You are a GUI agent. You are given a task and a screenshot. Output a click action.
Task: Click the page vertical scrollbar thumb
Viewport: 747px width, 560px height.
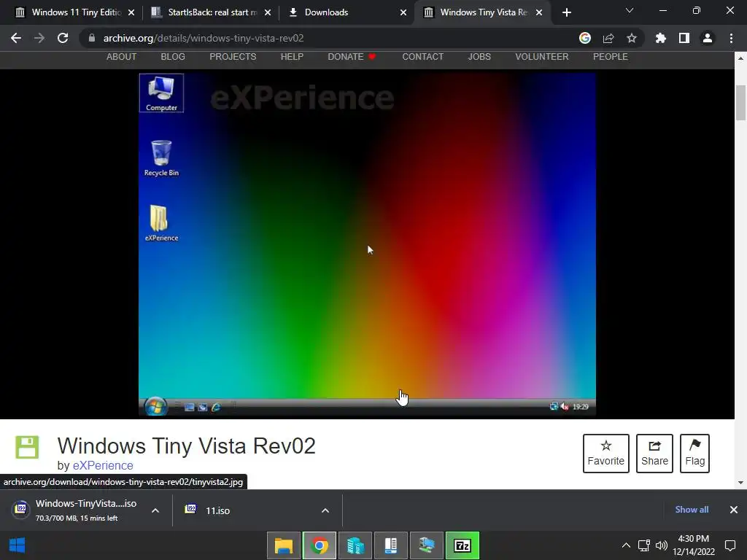(x=741, y=103)
